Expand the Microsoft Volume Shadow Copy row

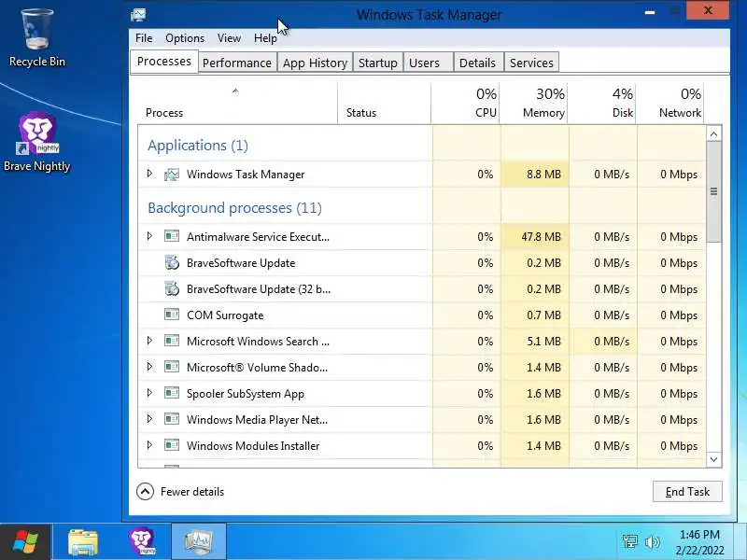pos(149,367)
